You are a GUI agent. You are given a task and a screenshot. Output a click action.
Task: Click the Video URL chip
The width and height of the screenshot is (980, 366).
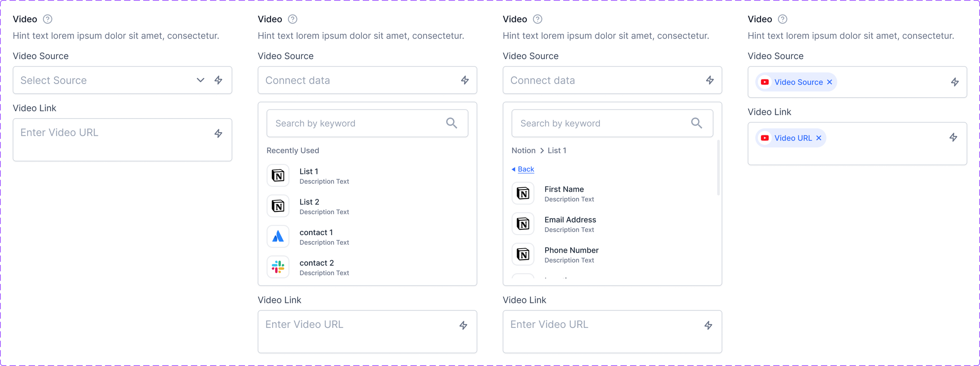point(791,138)
